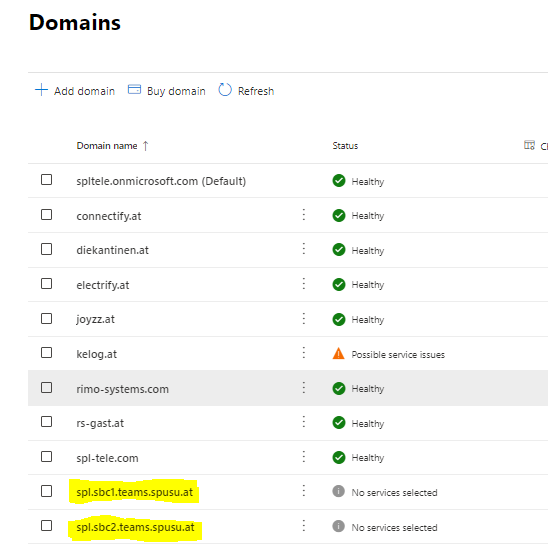Open the three-dot menu for joyzz.at
This screenshot has width=548, height=553.
coord(304,319)
